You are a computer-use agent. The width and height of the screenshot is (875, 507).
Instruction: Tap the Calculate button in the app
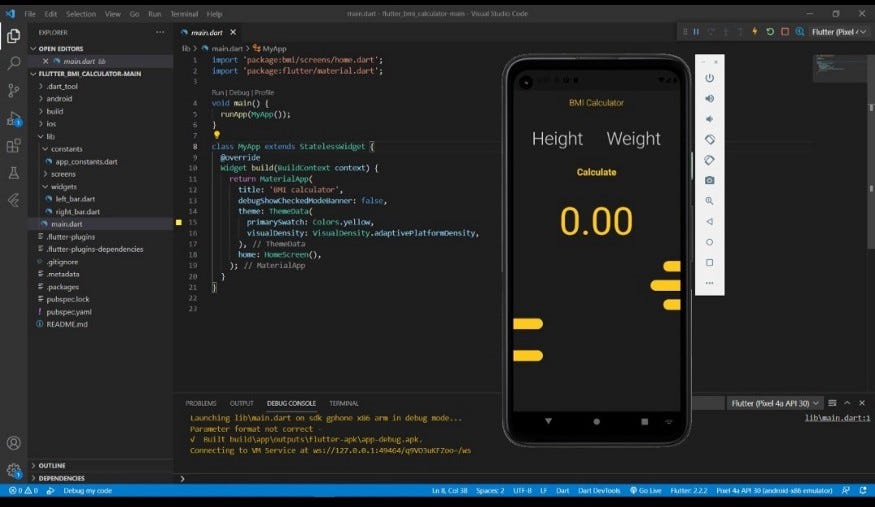coord(597,172)
